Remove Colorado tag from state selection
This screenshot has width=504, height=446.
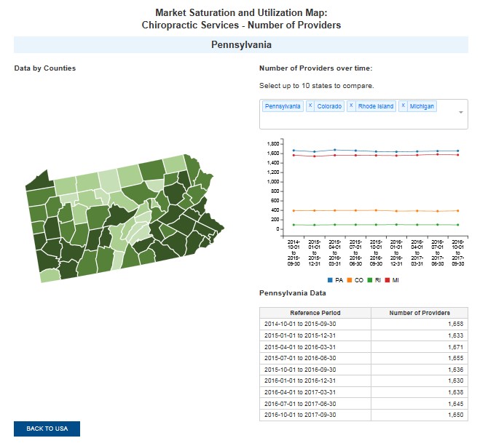coord(310,106)
